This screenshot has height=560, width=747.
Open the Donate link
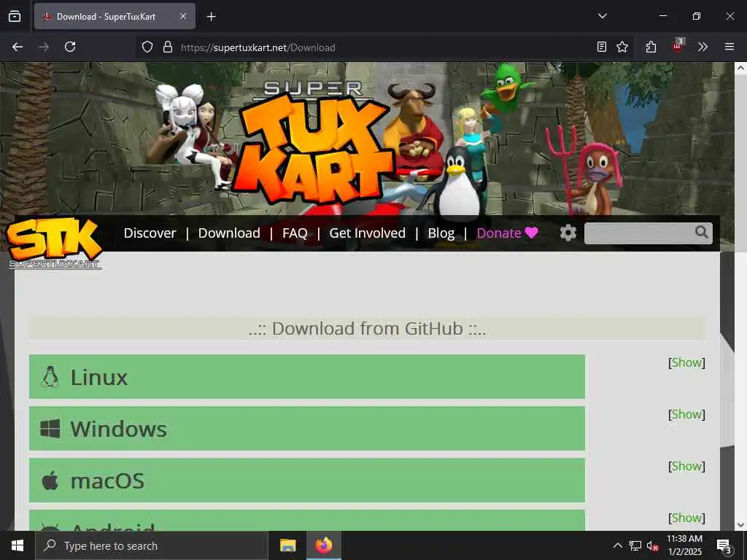point(508,233)
